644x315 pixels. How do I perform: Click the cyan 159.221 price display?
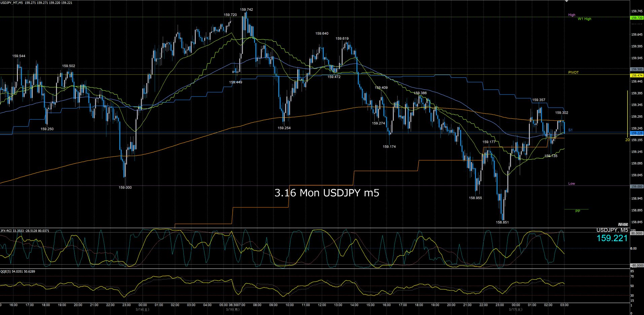(x=612, y=238)
